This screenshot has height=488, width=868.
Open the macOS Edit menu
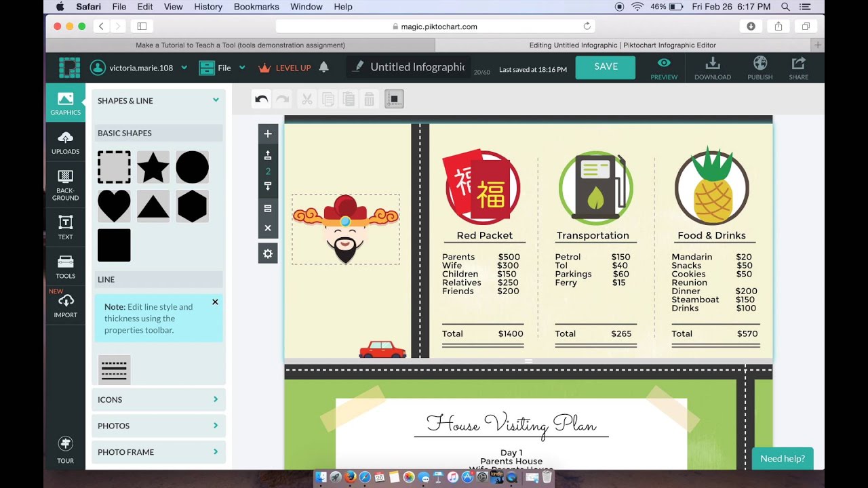[144, 7]
